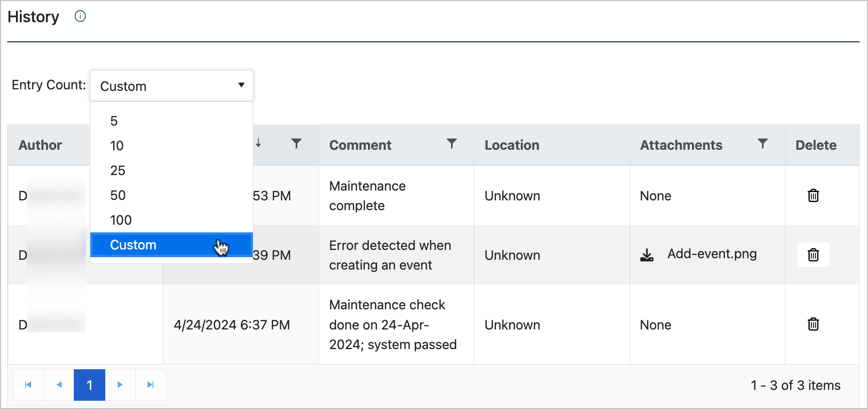
Task: Go to the next page
Action: click(120, 385)
